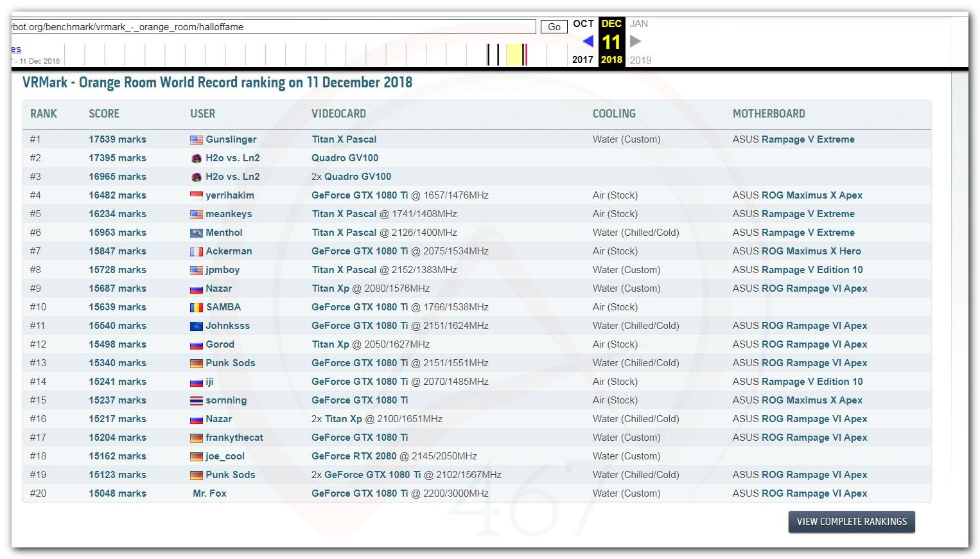The image size is (980, 559).
Task: Click the flag icon beside sornning
Action: click(x=197, y=400)
